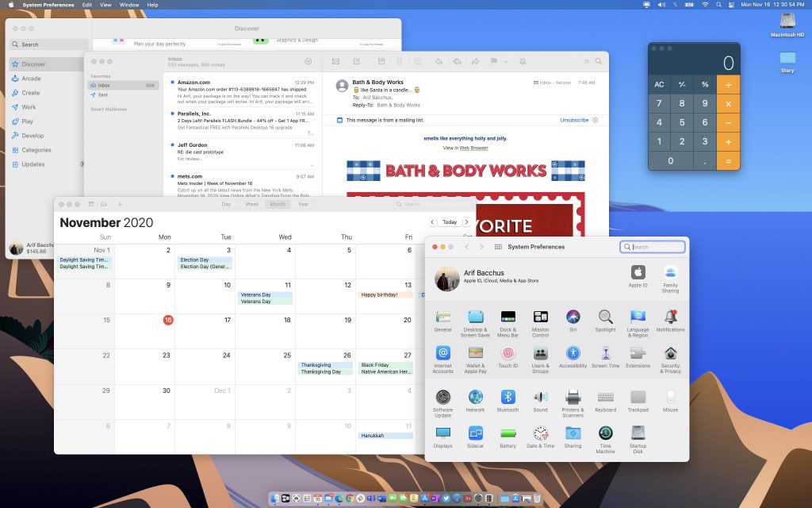Image resolution: width=812 pixels, height=508 pixels.
Task: Open Language & Region preferences
Action: (638, 324)
